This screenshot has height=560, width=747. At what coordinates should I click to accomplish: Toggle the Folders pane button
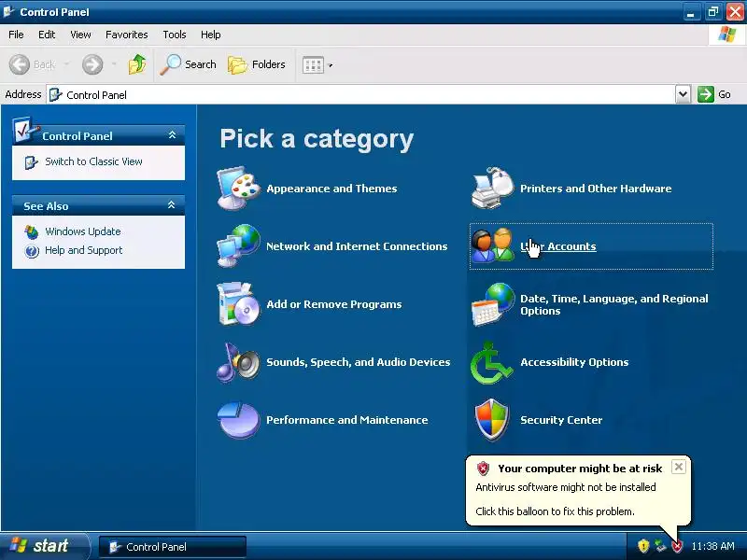[257, 64]
